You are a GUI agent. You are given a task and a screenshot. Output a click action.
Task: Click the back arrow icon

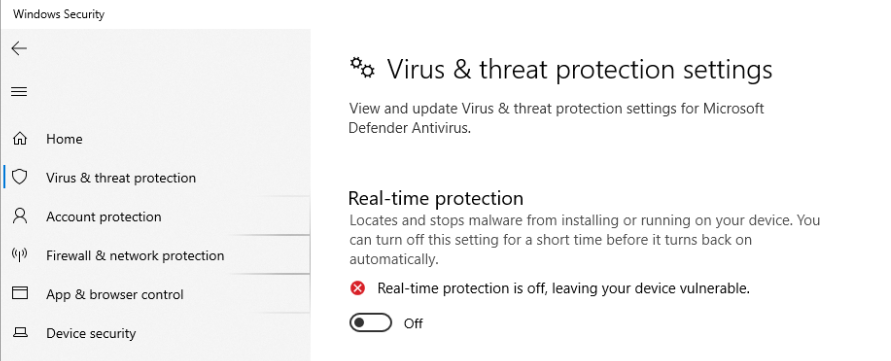coord(19,48)
